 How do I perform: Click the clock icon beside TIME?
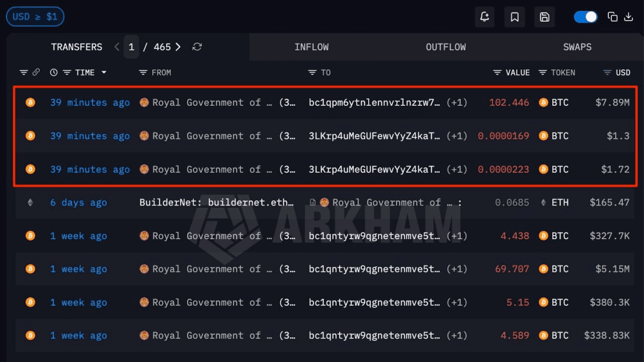pos(54,73)
